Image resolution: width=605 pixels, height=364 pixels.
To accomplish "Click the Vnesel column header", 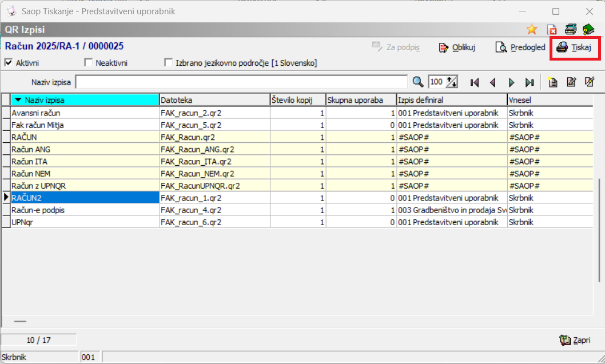I will click(550, 100).
